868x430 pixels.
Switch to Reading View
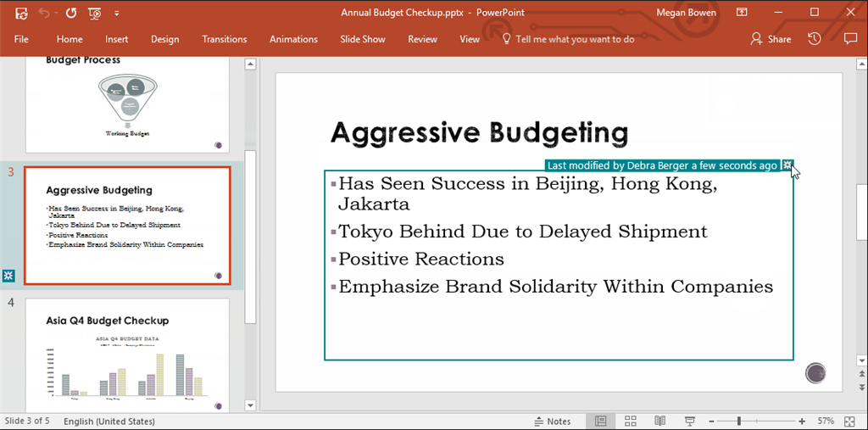(x=660, y=421)
